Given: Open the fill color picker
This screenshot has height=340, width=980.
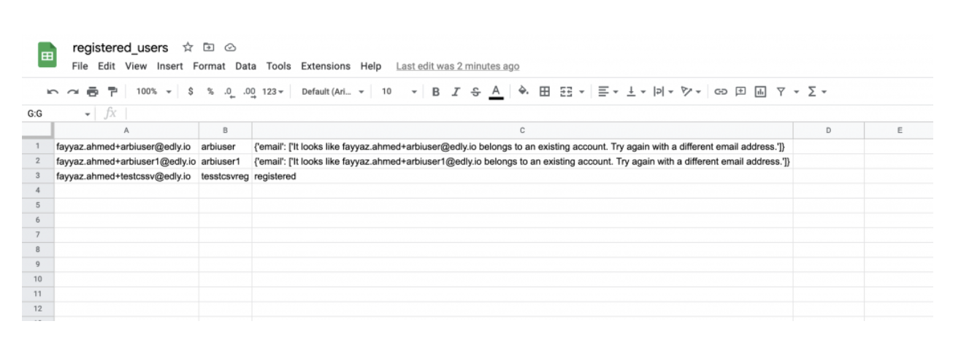Looking at the screenshot, I should [523, 92].
